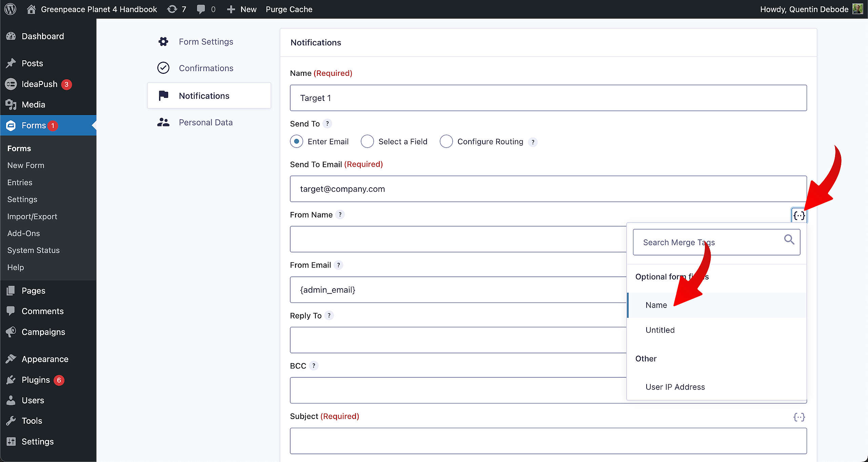Open Import/Export in Forms submenu

[32, 216]
